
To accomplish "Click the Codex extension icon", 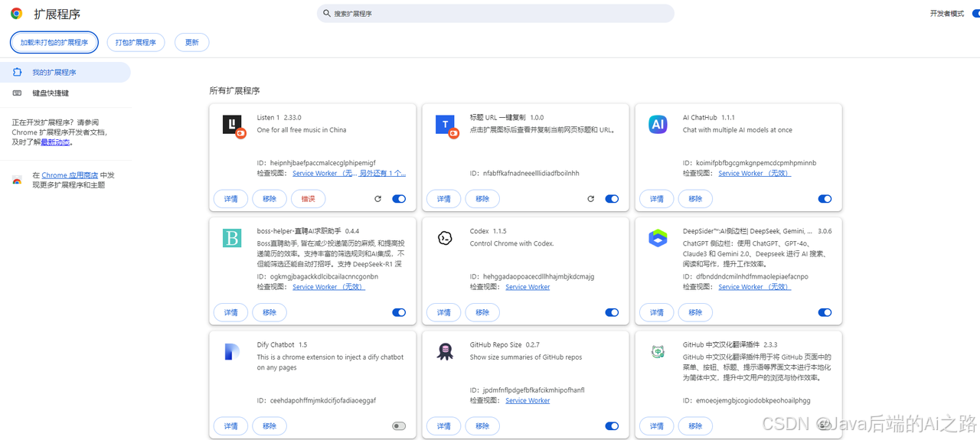I will pyautogui.click(x=445, y=238).
